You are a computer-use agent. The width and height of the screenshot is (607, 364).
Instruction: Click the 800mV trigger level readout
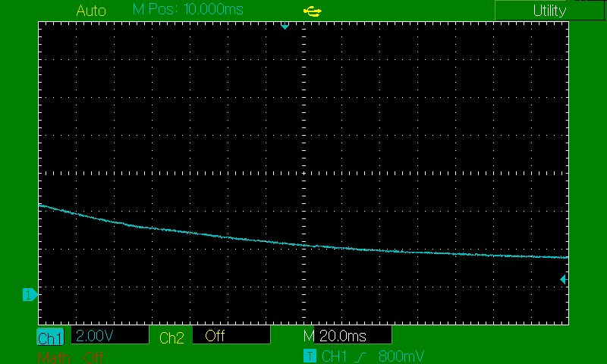pos(401,356)
